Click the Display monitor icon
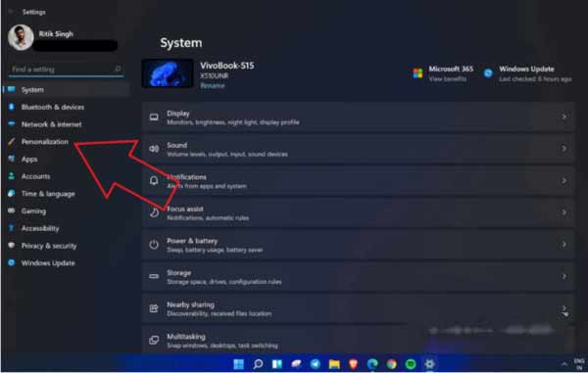588x373 pixels. click(154, 117)
